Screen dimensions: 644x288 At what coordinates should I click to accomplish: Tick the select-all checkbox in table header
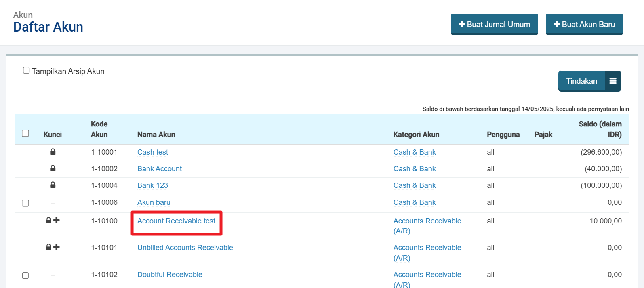[x=25, y=133]
